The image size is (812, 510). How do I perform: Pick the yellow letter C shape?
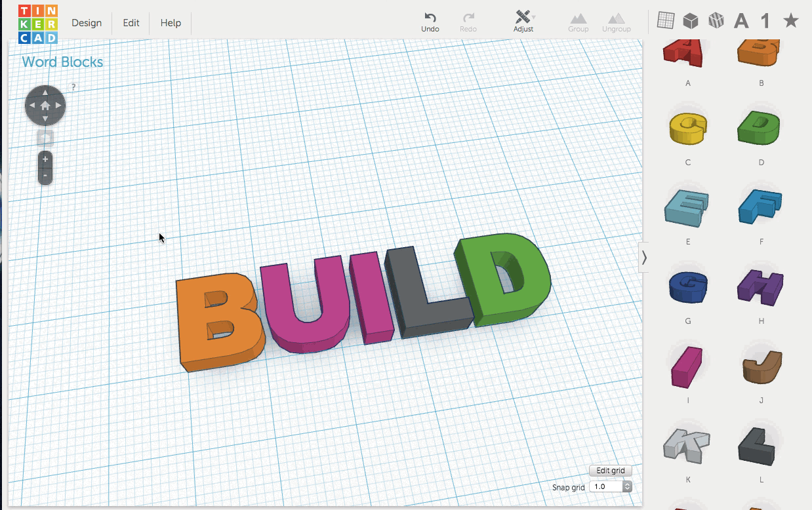[688, 127]
